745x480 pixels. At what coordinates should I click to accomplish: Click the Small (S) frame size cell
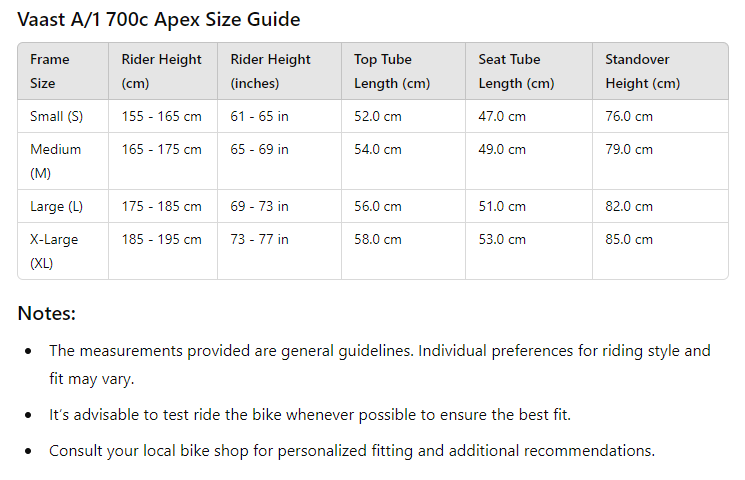click(57, 116)
